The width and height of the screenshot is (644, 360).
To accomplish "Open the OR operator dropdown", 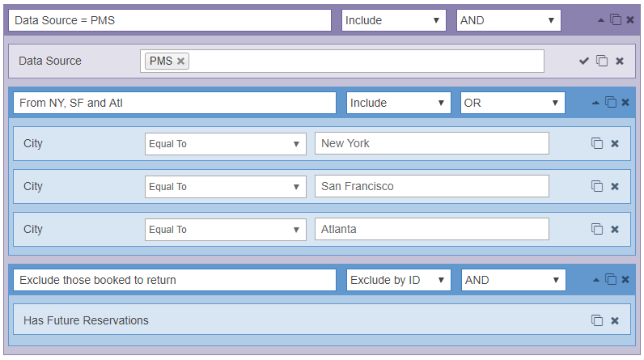I will pyautogui.click(x=513, y=103).
